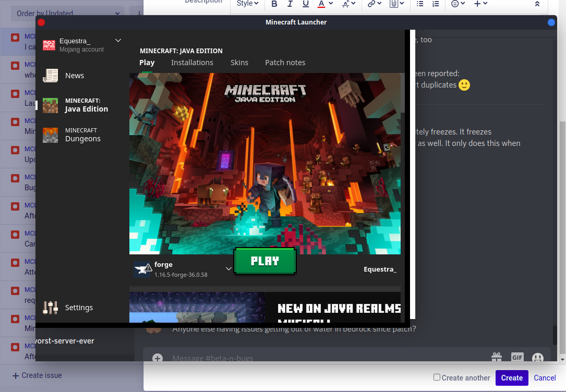Open launcher Settings
Viewport: 566px width, 392px height.
tap(78, 308)
